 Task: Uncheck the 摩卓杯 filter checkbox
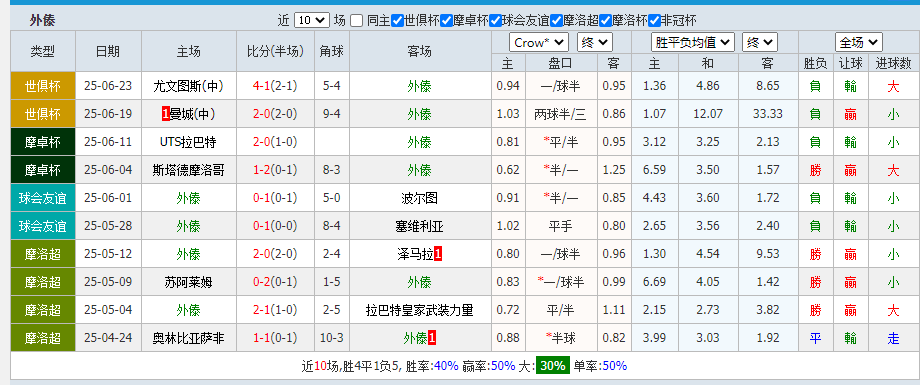[x=447, y=21]
